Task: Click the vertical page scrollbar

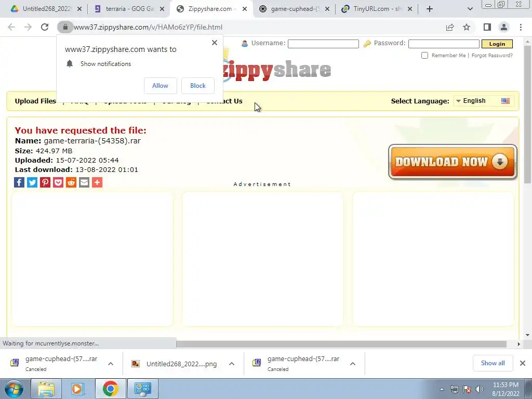Action: (527, 115)
